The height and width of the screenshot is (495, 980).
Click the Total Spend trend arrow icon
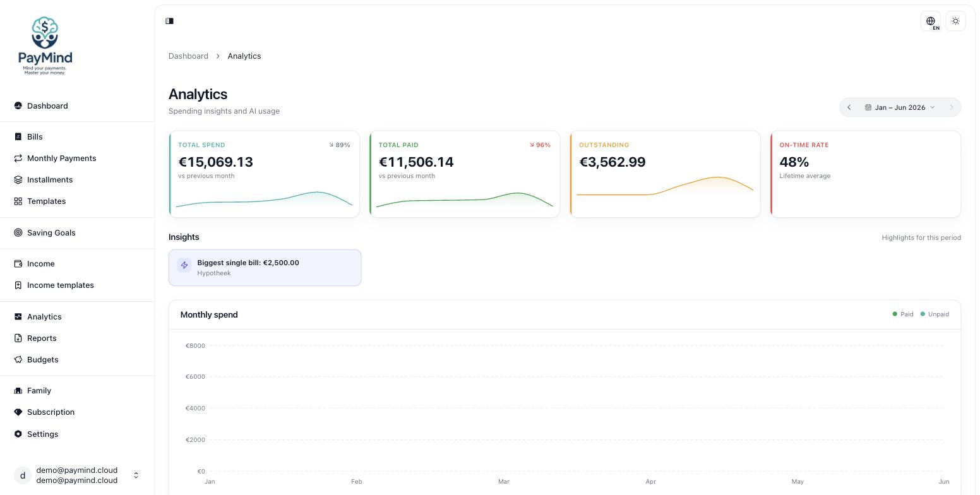point(332,145)
